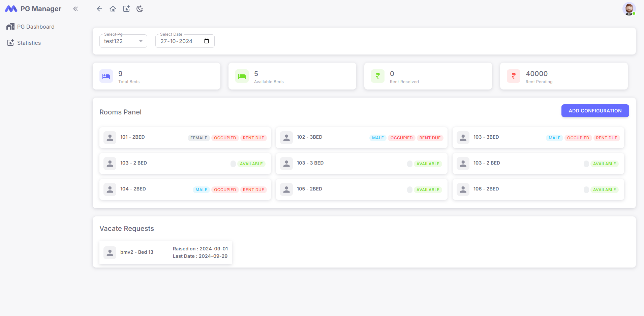This screenshot has height=316, width=644.
Task: Click the back arrow icon in toolbar
Action: 99,9
